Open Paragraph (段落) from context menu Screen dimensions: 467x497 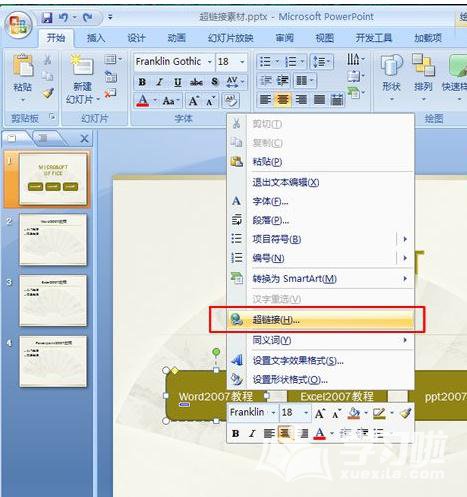point(321,220)
